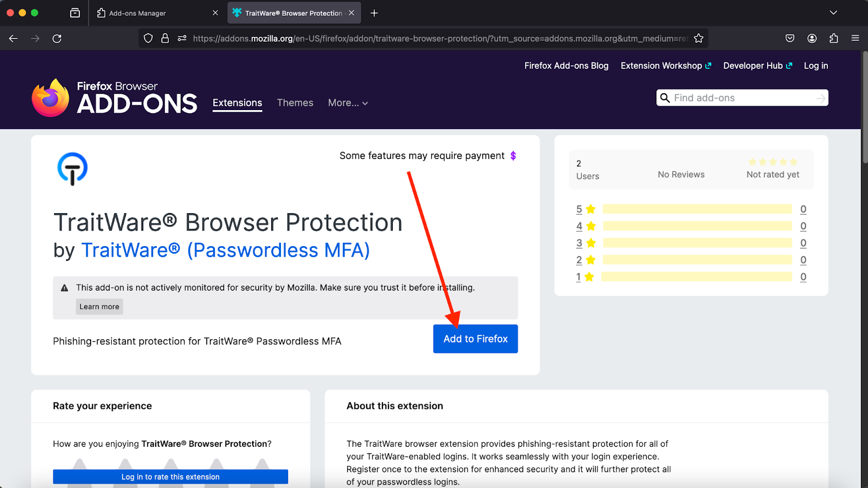Click the Learn more button
Image resolution: width=868 pixels, height=488 pixels.
99,307
